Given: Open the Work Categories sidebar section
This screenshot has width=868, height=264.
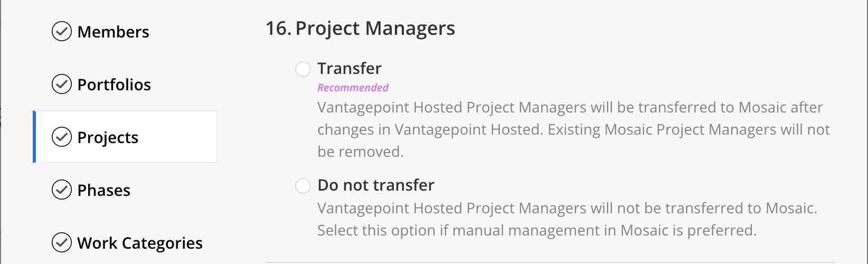Looking at the screenshot, I should click(x=140, y=243).
